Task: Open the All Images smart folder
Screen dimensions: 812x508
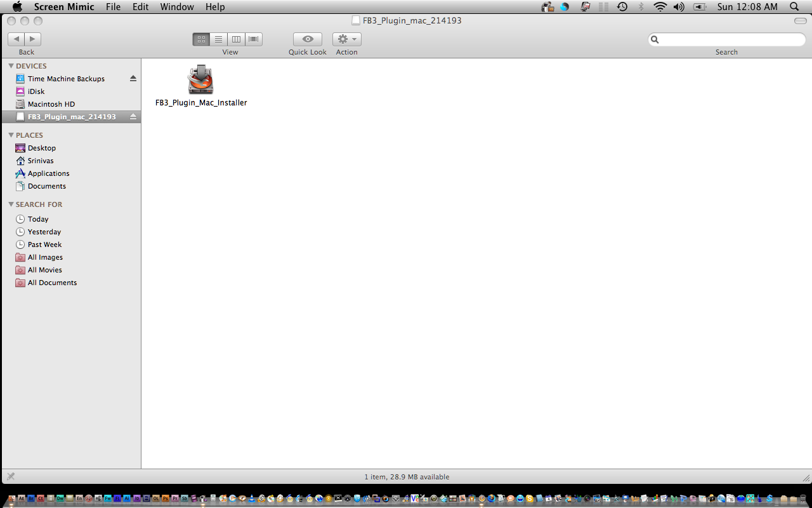Action: click(45, 257)
